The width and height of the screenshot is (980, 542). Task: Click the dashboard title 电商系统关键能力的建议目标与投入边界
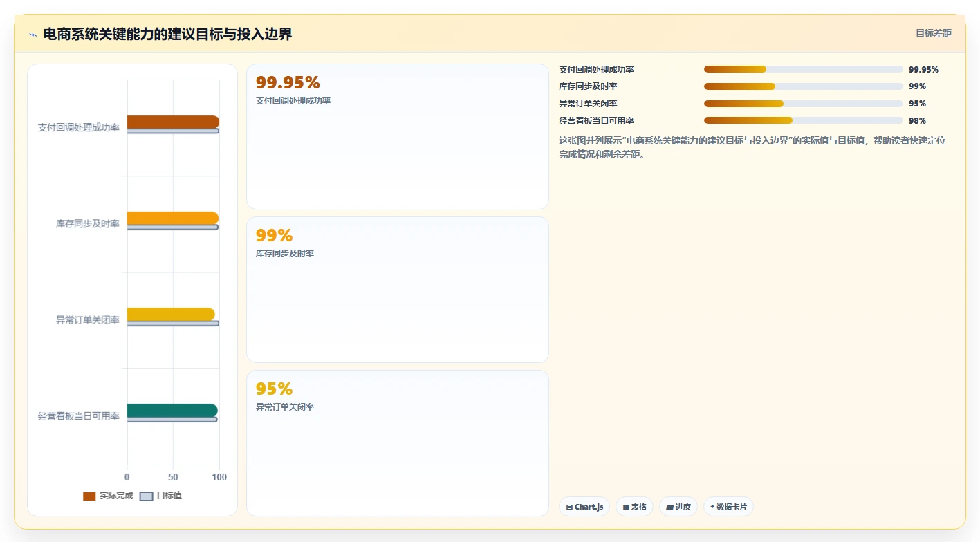pyautogui.click(x=167, y=35)
